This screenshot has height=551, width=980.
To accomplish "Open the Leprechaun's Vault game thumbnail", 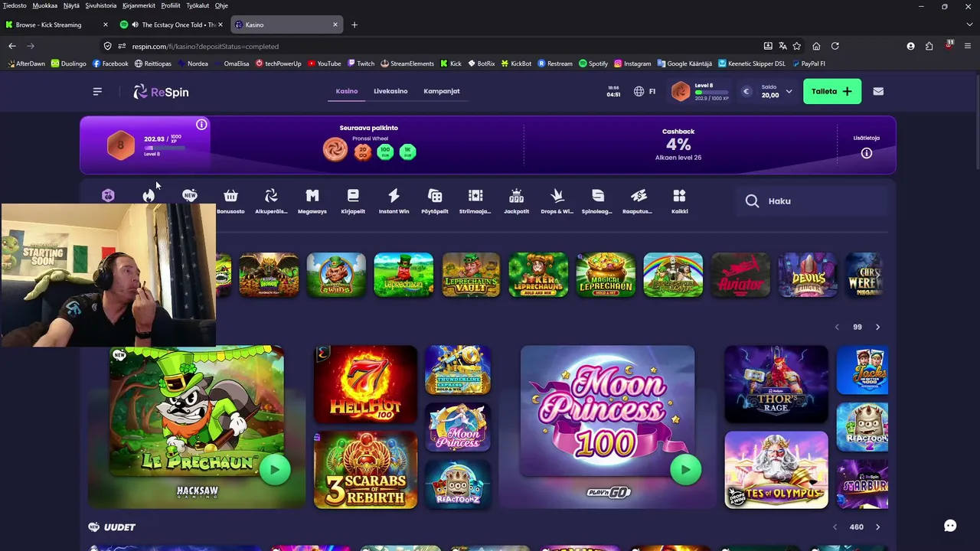I will (x=471, y=275).
